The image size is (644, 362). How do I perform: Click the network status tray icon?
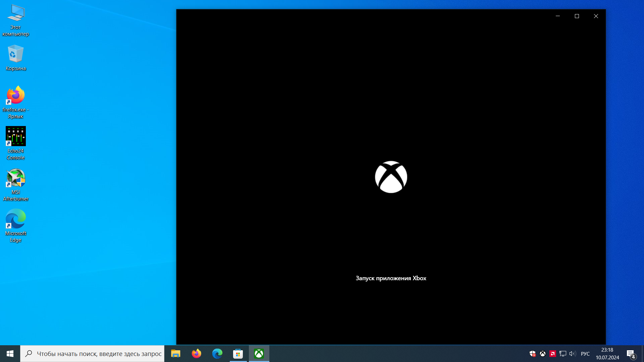tap(562, 354)
